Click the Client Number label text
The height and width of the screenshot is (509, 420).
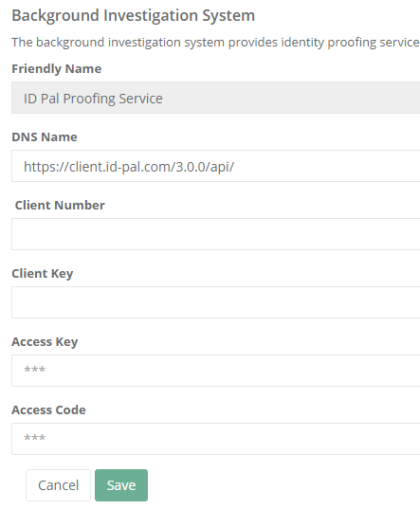[x=60, y=205]
